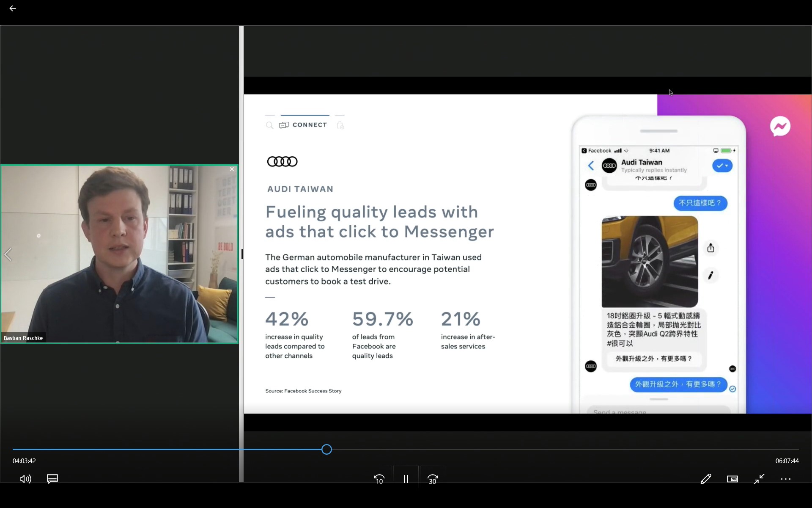Click the blue checkmark dropdown in Audi chat

[722, 166]
